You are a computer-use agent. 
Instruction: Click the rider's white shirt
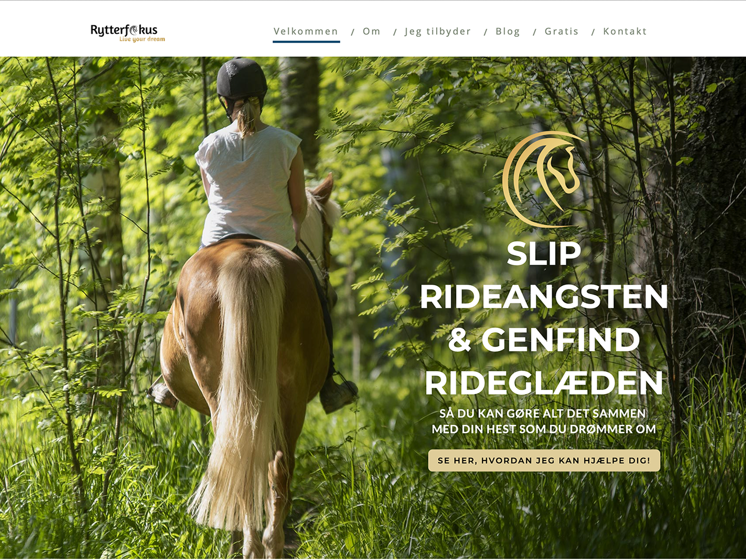point(248,185)
